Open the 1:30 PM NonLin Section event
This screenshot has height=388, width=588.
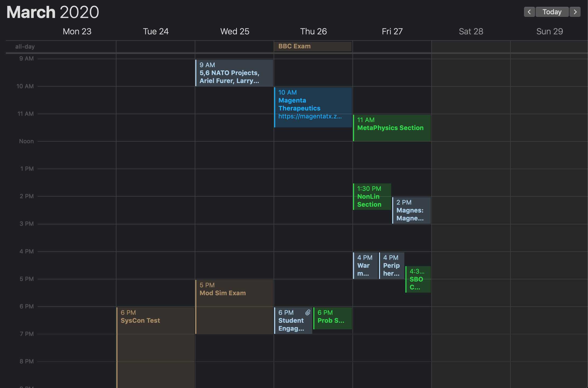pos(372,197)
